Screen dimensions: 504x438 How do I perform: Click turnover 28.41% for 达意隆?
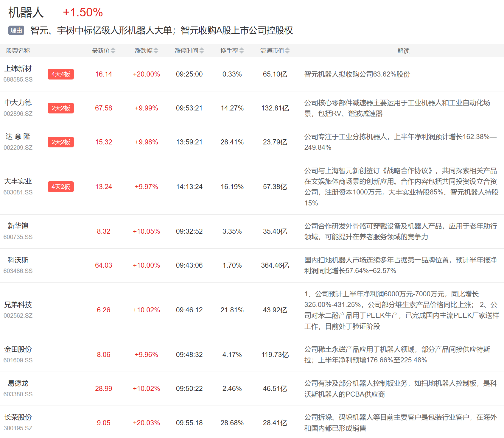point(232,142)
